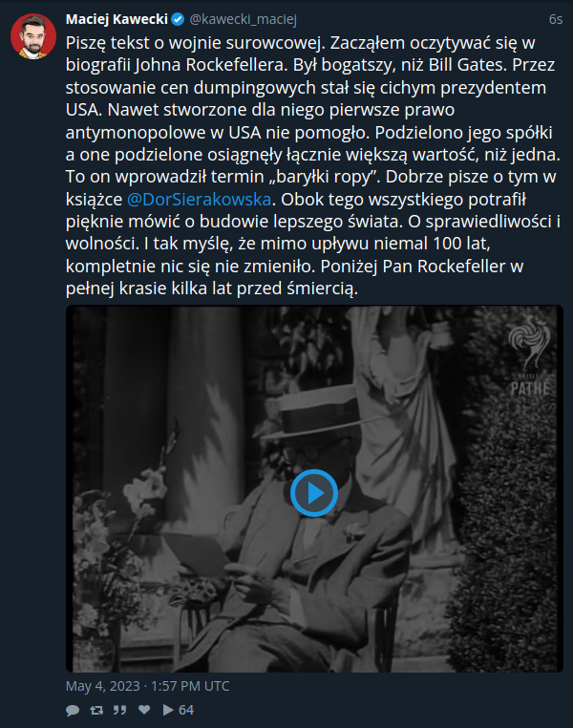Click the reply speech bubble icon

pyautogui.click(x=73, y=710)
